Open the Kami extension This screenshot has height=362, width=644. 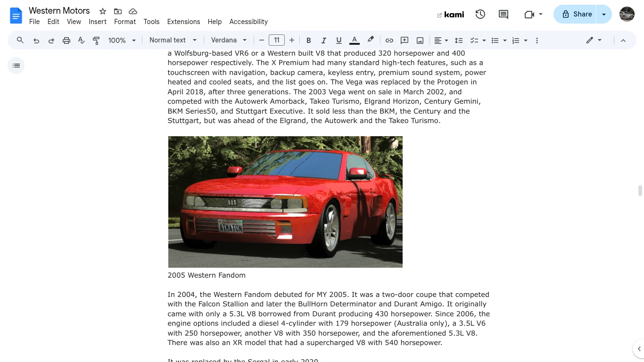pos(451,14)
